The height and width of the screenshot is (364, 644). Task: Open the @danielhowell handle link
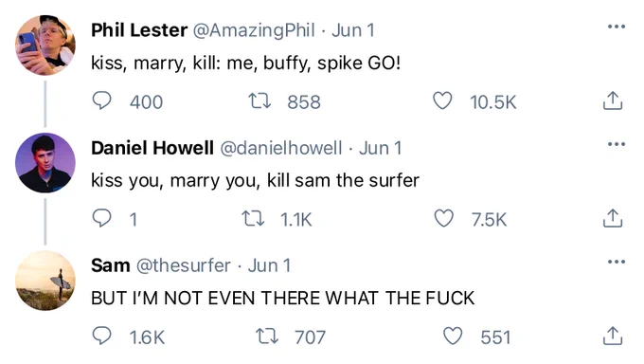pos(281,148)
